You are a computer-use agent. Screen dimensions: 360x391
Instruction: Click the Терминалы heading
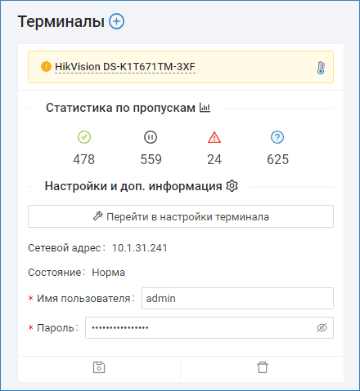click(x=61, y=22)
